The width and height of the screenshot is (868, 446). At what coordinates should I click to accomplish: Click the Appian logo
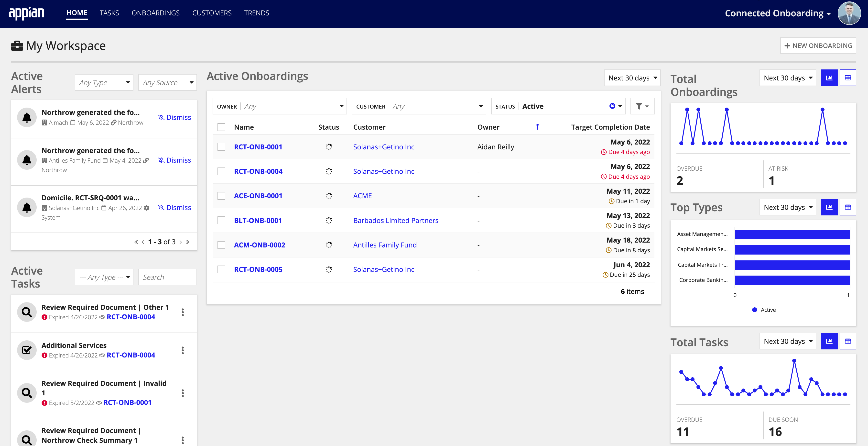[26, 13]
